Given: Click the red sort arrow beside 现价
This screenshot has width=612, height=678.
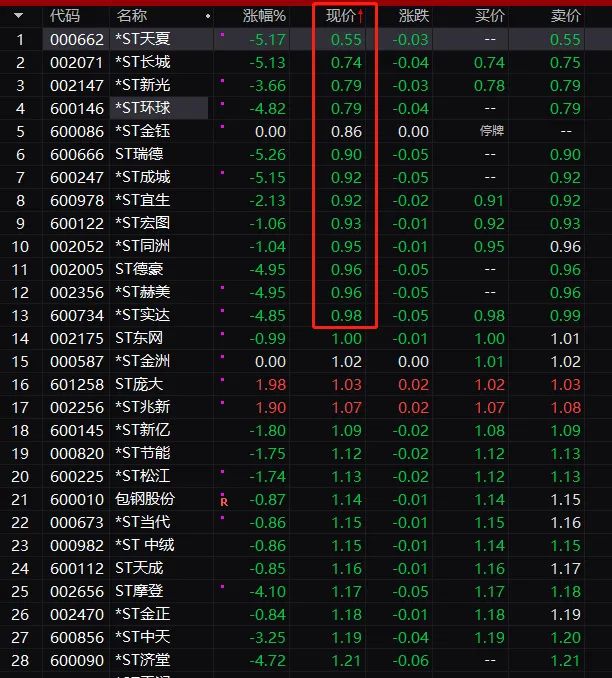Looking at the screenshot, I should pyautogui.click(x=360, y=17).
